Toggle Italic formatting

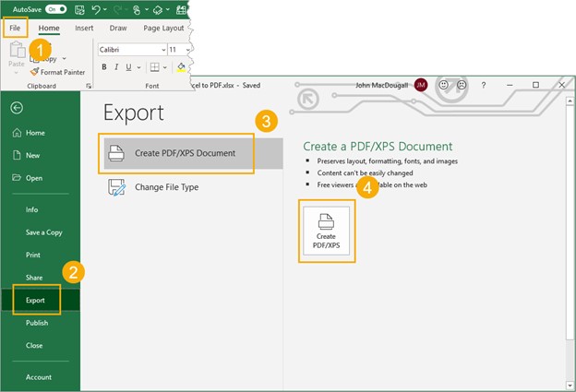116,66
